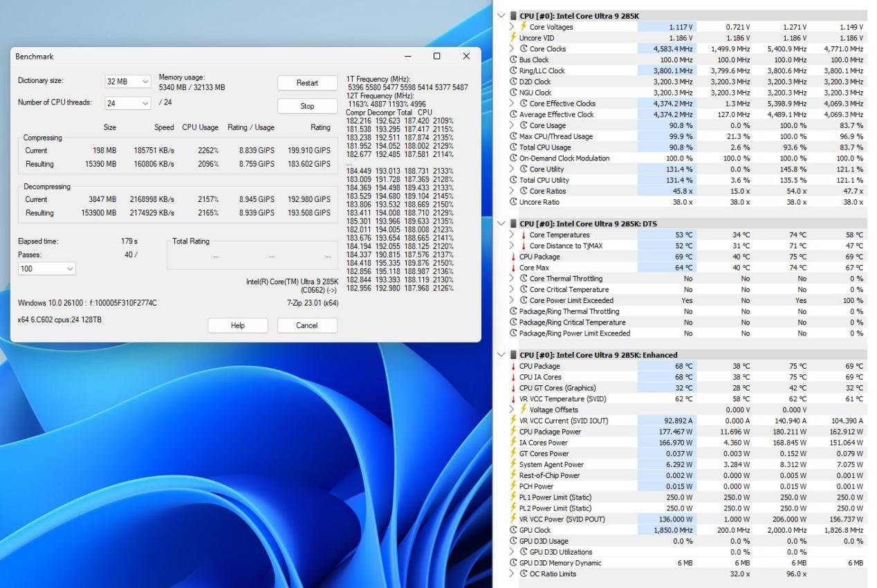Click the clock icon beside GPU Clock
This screenshot has width=877, height=588.
pyautogui.click(x=513, y=530)
